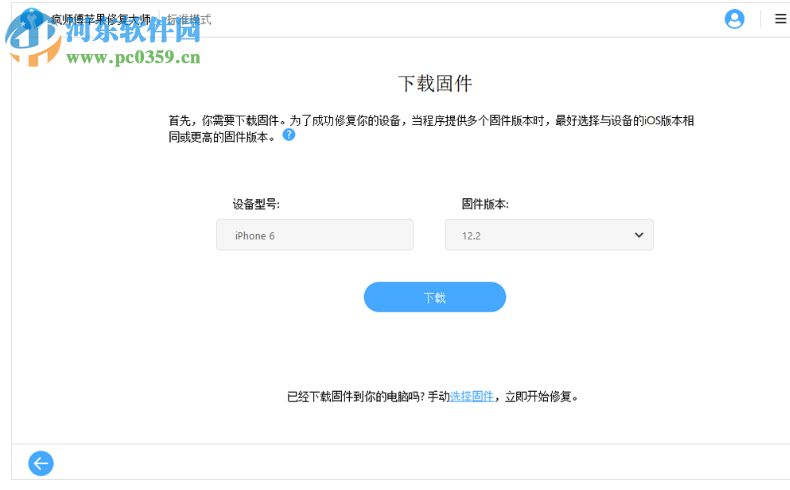Screen dimensions: 790x490
Task: Click the blue question mark help icon
Action: [289, 134]
